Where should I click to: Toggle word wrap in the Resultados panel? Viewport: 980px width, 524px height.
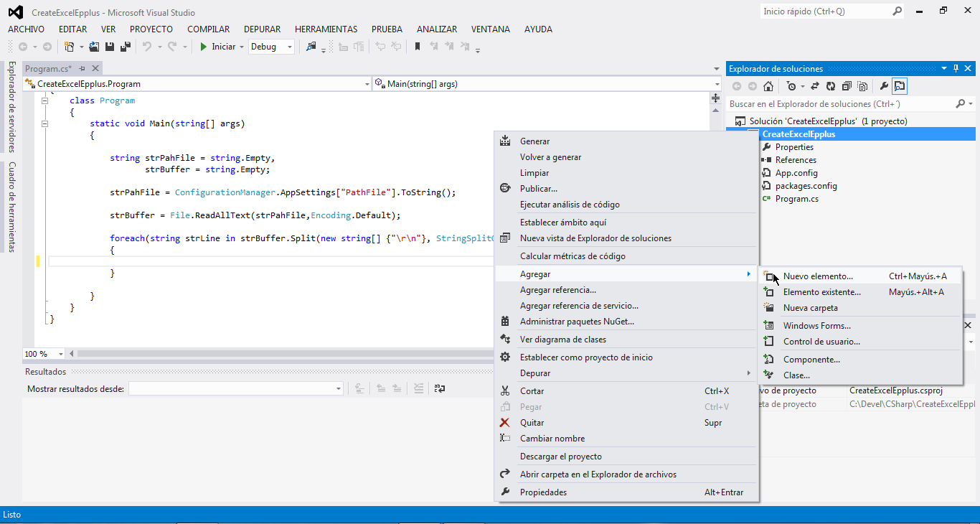coord(439,388)
